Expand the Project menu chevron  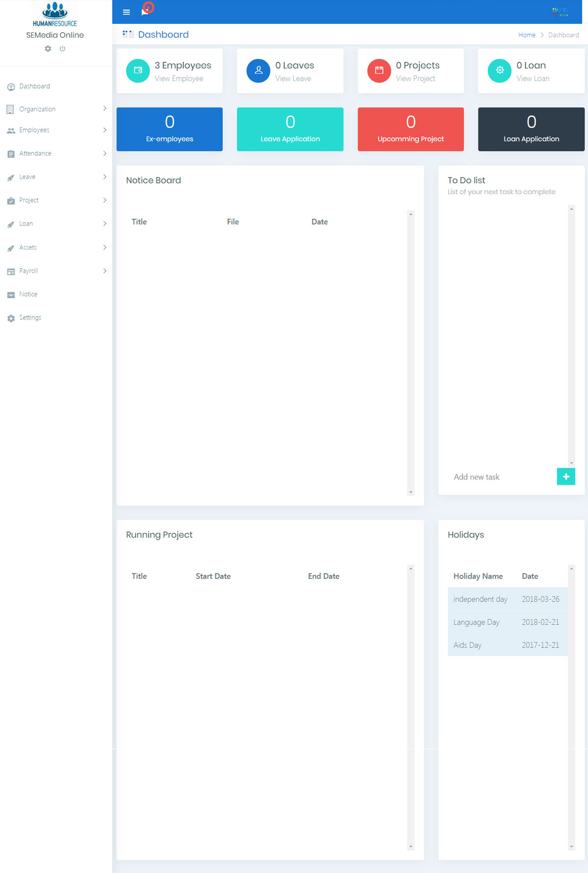(105, 200)
